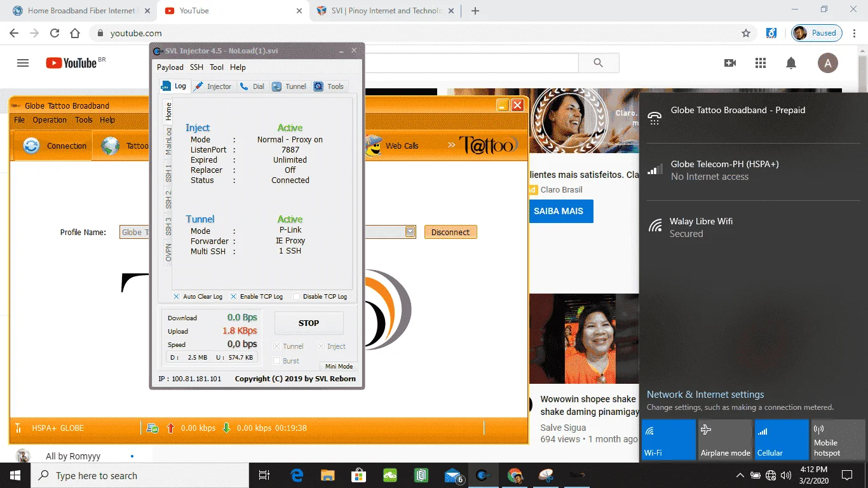Select Globe Tattoo Broadband - Prepaid network
Viewport: 868px width, 488px height.
pos(754,117)
